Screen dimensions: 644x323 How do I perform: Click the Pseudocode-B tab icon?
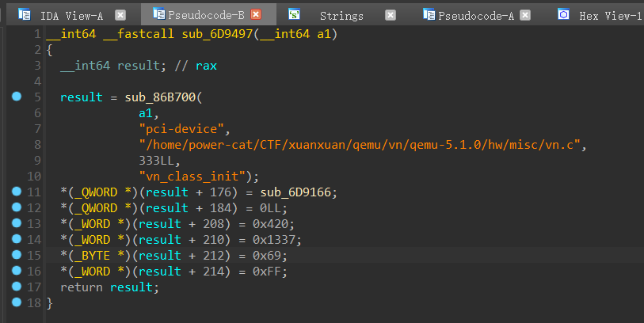pyautogui.click(x=158, y=14)
